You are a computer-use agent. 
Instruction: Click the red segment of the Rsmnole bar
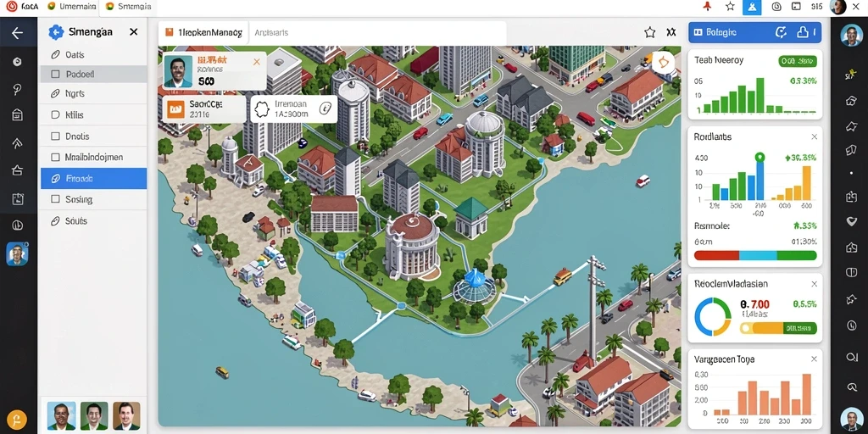tap(716, 255)
